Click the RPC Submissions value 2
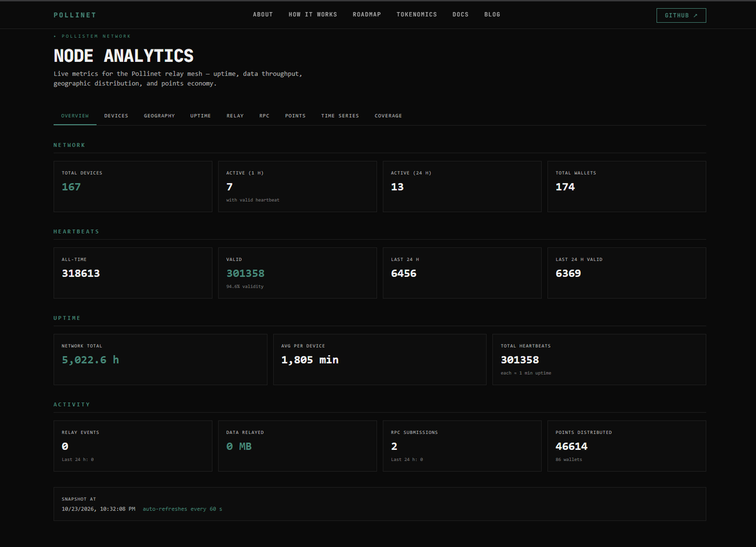756x547 pixels. coord(394,447)
